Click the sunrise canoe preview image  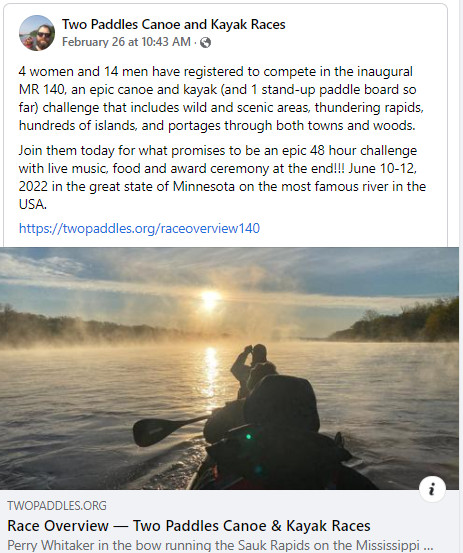(229, 368)
